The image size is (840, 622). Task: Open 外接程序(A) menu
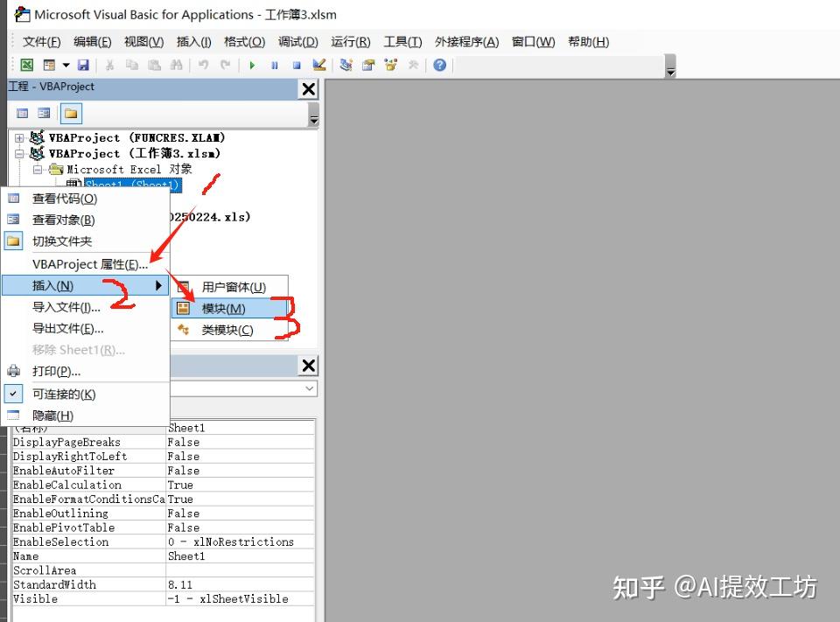(x=466, y=42)
